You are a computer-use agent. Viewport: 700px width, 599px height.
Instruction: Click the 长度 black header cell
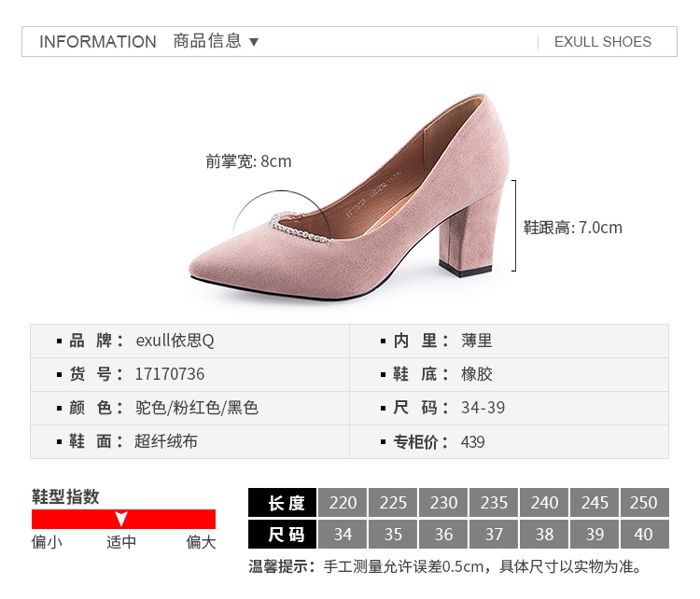point(282,502)
